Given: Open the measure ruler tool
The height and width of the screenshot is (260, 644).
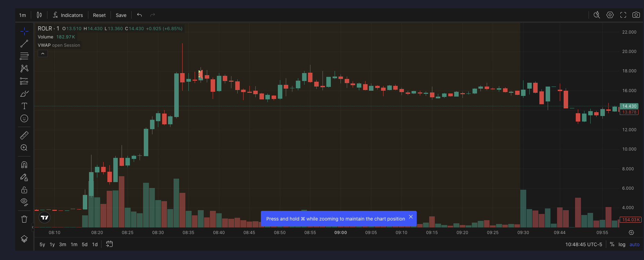Looking at the screenshot, I should 24,135.
